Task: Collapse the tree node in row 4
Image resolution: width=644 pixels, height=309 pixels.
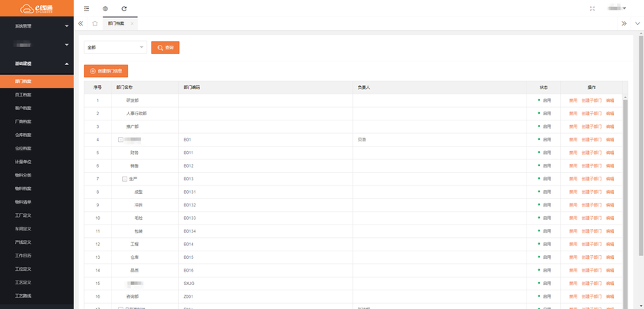Action: click(121, 139)
